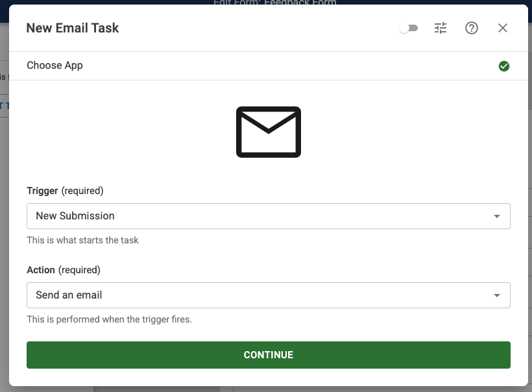
Task: Click the blue tab behind dialog's left edge
Action: pos(4,106)
